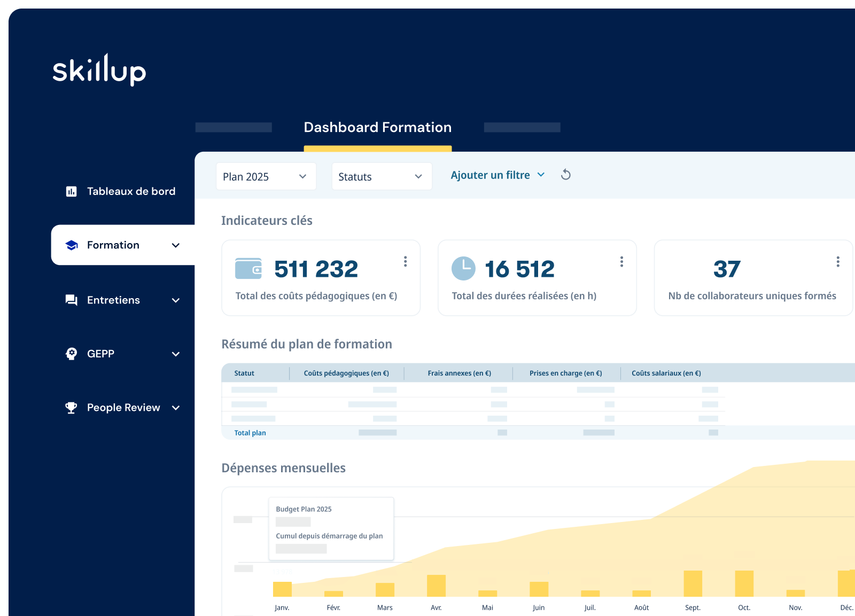The width and height of the screenshot is (855, 616).
Task: Click the People Review trophy icon
Action: (x=71, y=408)
